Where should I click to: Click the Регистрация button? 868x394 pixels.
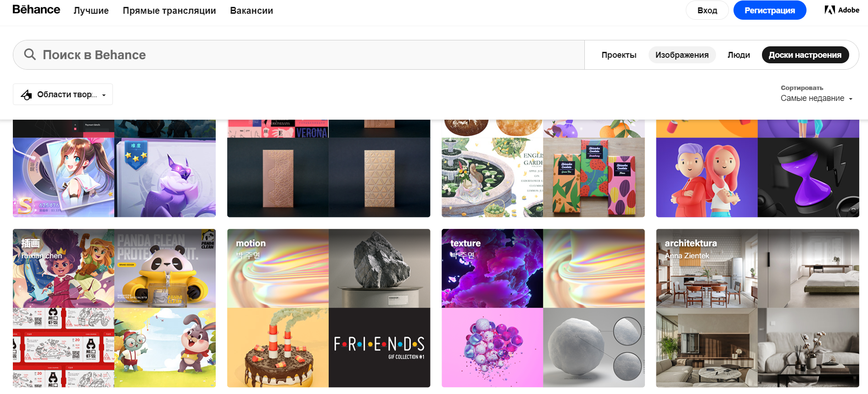pos(770,10)
